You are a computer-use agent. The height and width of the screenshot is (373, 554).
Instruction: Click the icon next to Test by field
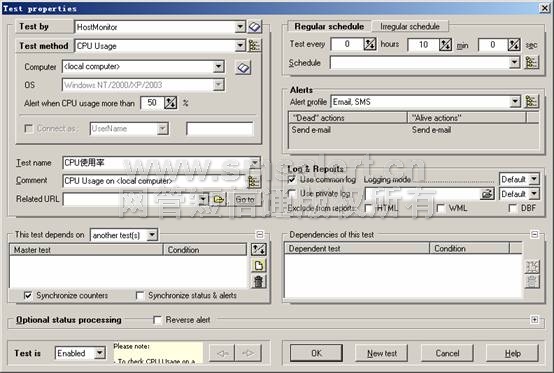[x=255, y=27]
